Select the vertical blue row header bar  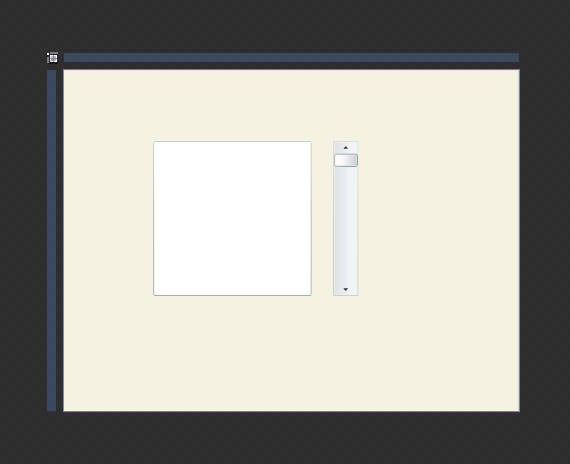(52, 240)
